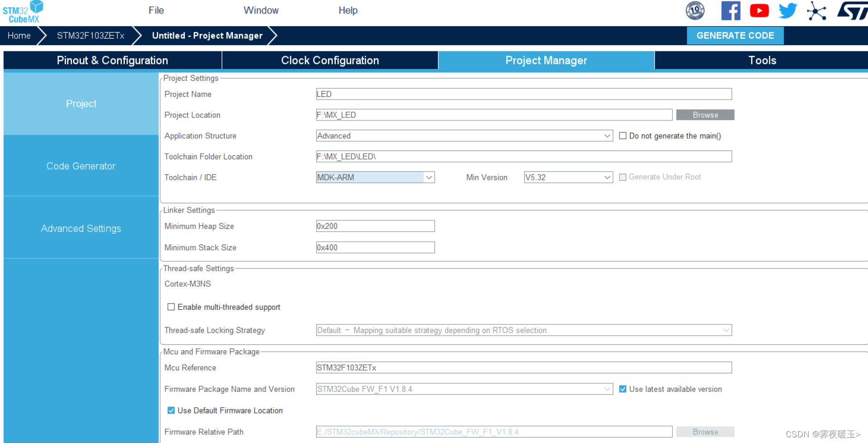Browse for the project location

click(x=705, y=115)
